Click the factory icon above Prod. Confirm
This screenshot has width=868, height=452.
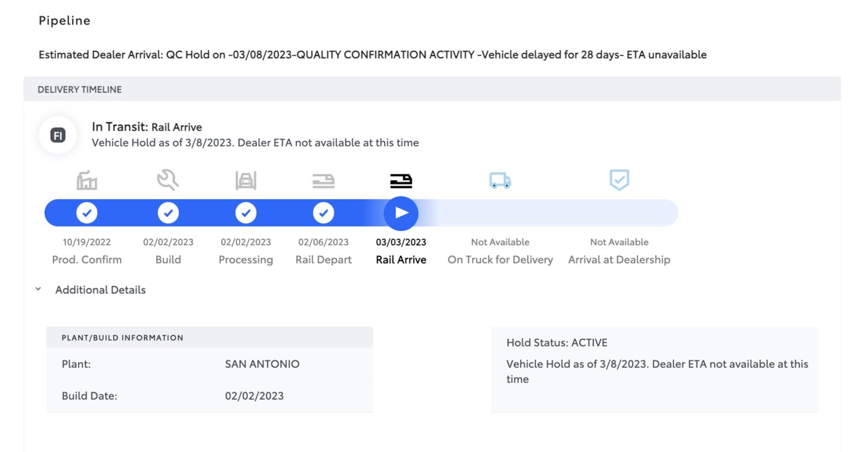pos(87,180)
